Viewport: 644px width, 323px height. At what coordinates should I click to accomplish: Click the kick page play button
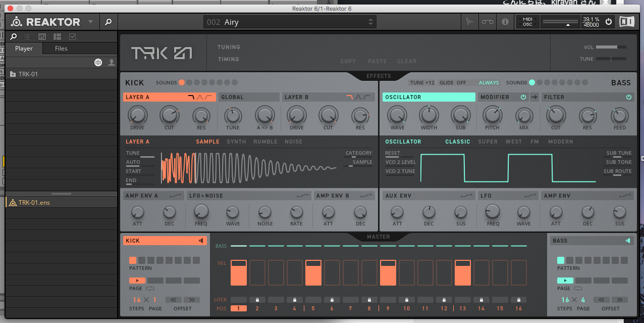(137, 281)
